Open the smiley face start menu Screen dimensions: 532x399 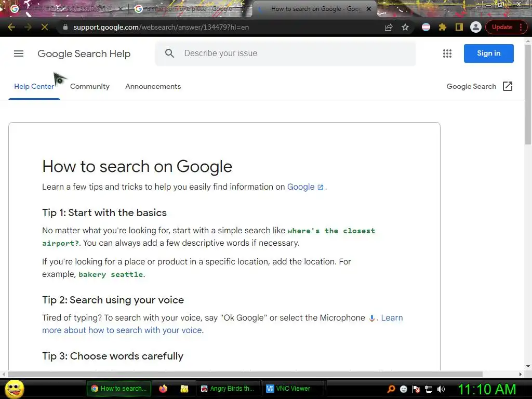14,389
